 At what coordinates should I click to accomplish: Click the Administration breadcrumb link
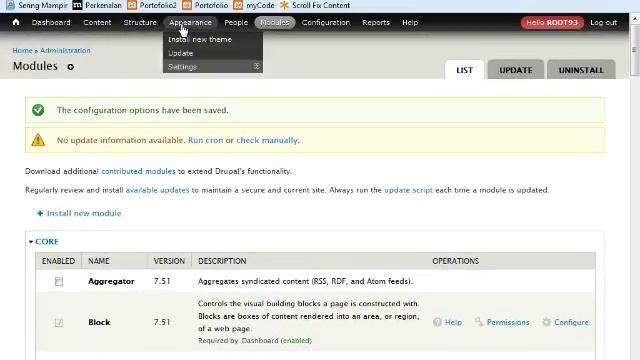[65, 51]
